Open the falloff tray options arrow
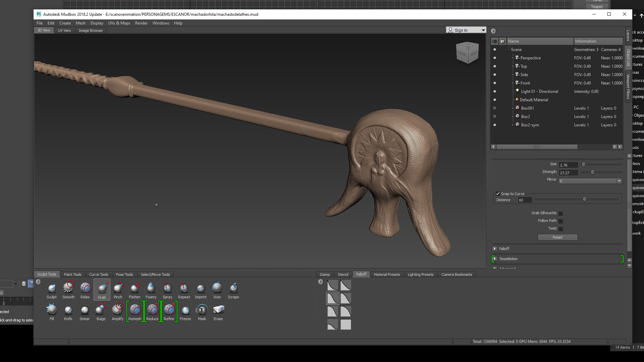The image size is (644, 362). tap(321, 282)
